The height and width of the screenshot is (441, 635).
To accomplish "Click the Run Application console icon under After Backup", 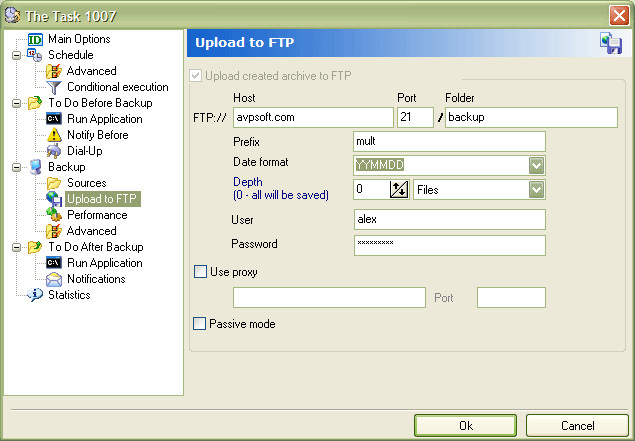I will coord(54,263).
